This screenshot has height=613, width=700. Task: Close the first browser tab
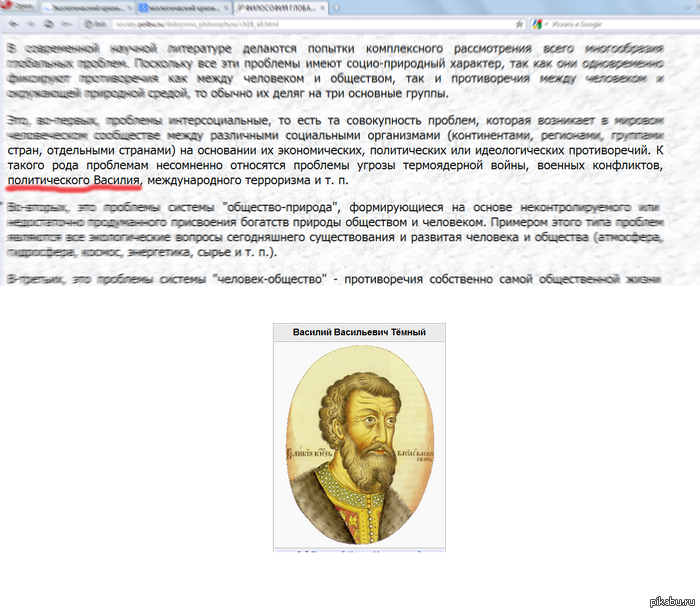pos(130,8)
